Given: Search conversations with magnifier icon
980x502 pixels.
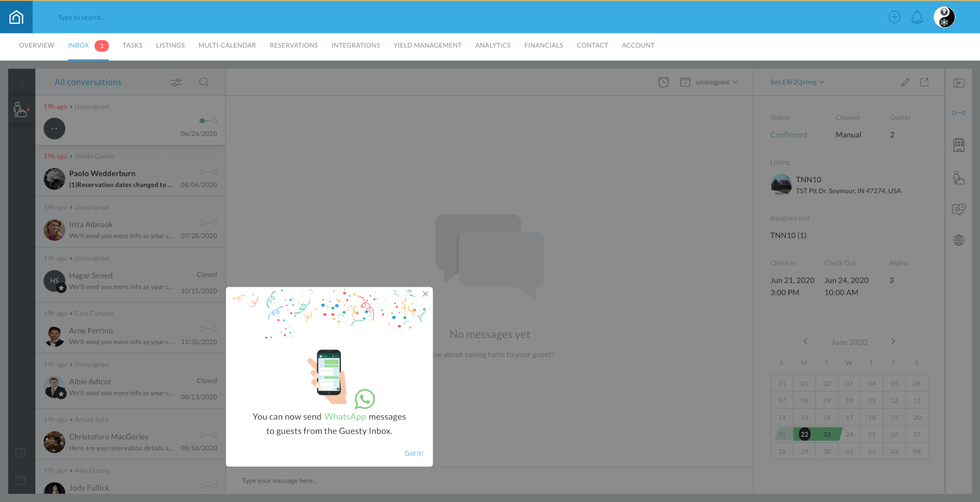Looking at the screenshot, I should pos(204,82).
